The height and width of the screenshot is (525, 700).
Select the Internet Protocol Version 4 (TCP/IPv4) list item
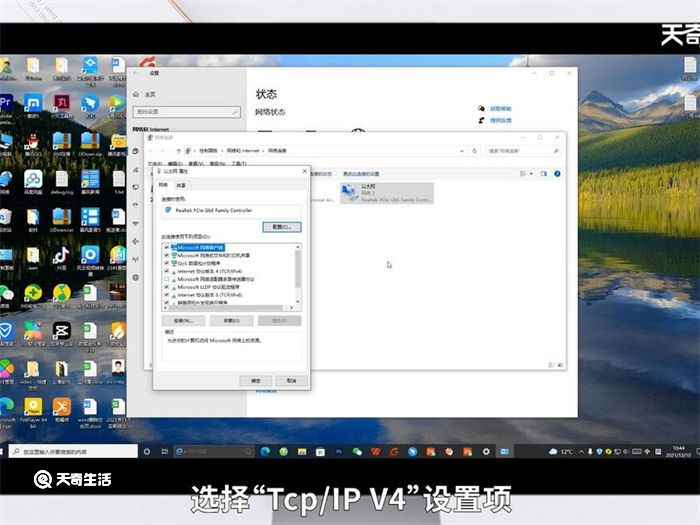(x=209, y=271)
